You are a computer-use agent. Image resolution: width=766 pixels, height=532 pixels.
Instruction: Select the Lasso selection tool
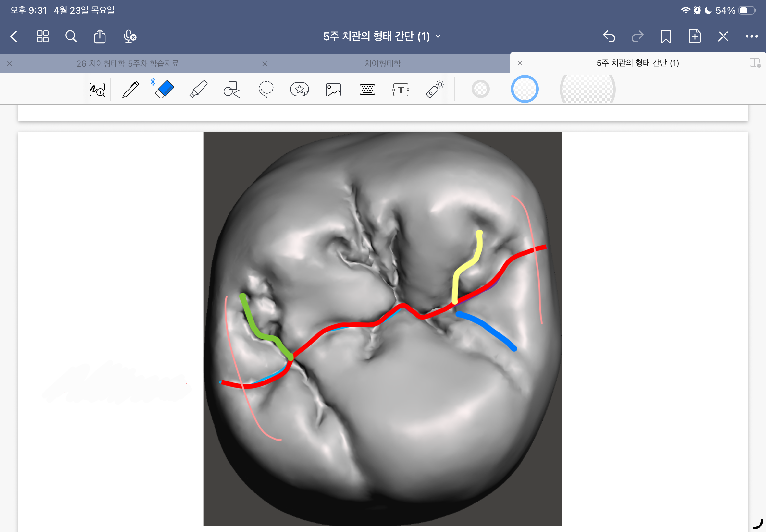(x=266, y=90)
